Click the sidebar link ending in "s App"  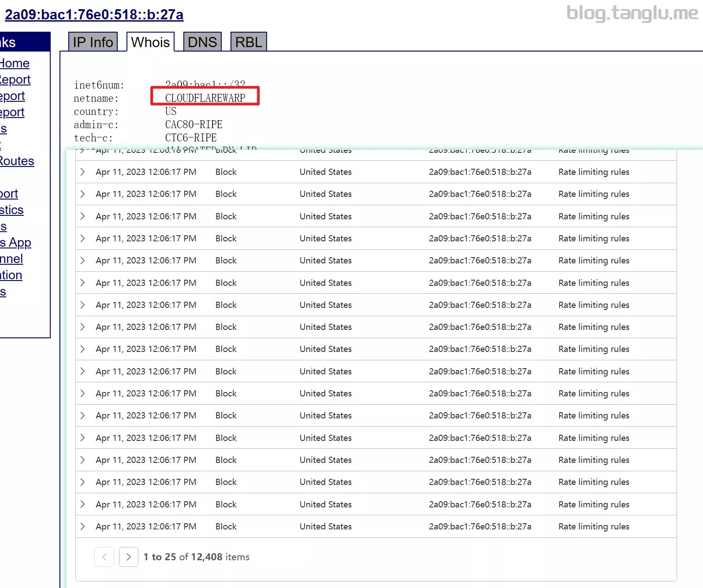point(16,243)
